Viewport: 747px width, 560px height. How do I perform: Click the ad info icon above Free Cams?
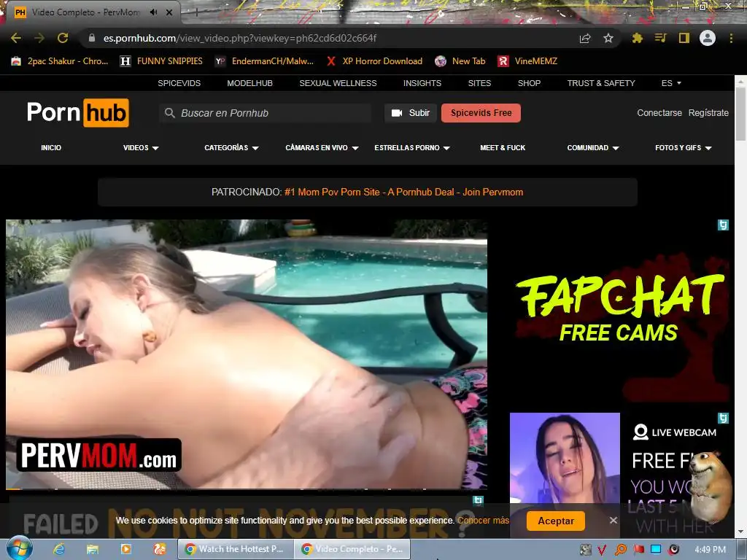(x=723, y=225)
